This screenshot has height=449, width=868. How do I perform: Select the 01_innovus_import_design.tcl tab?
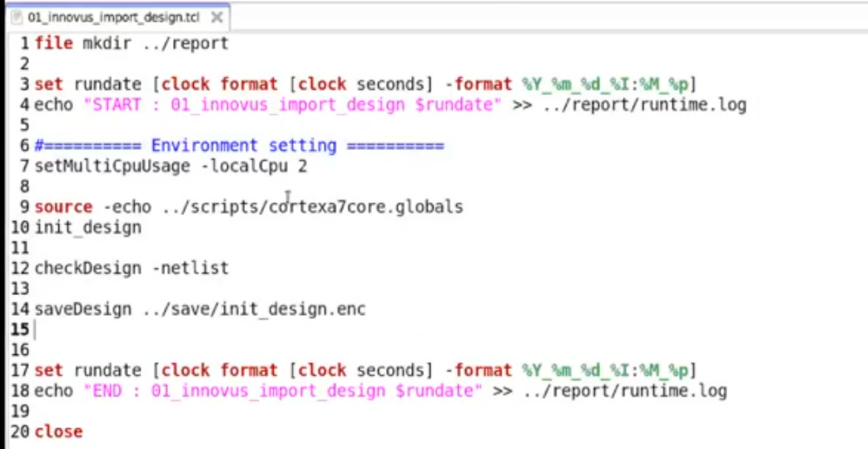[x=117, y=17]
